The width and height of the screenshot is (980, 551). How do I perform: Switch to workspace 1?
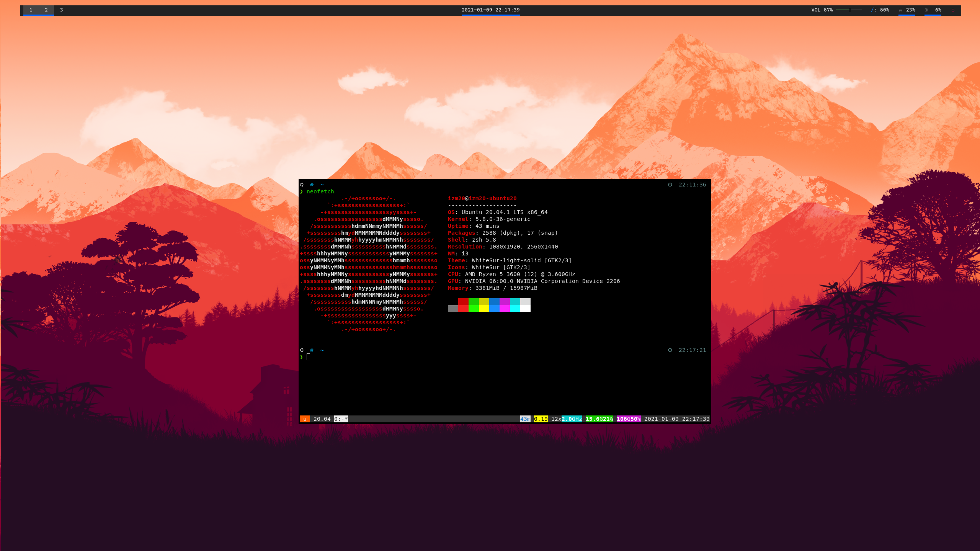[x=31, y=10]
